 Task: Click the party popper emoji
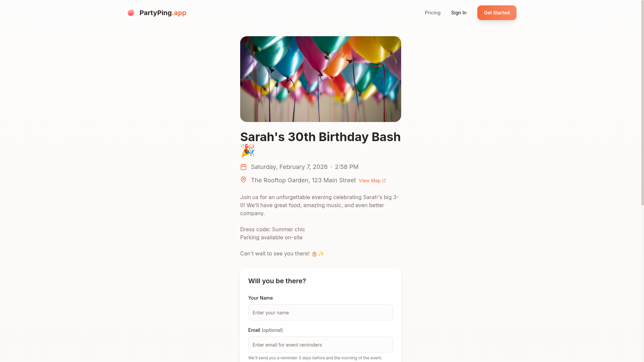tap(248, 150)
